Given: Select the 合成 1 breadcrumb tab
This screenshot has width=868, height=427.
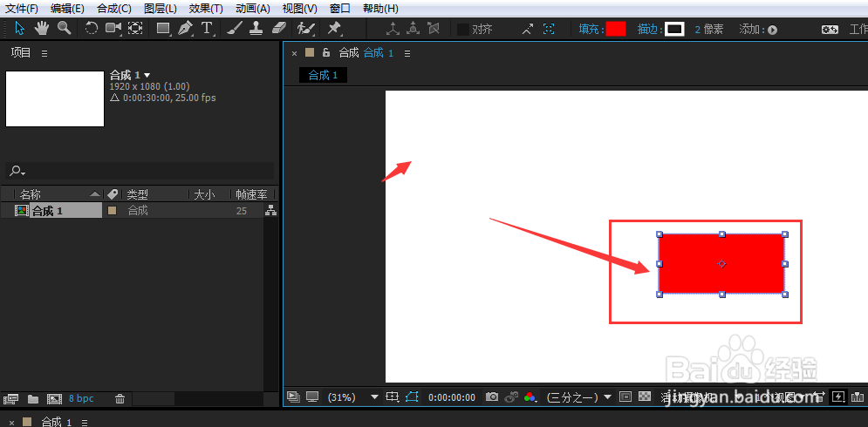Looking at the screenshot, I should pyautogui.click(x=324, y=75).
